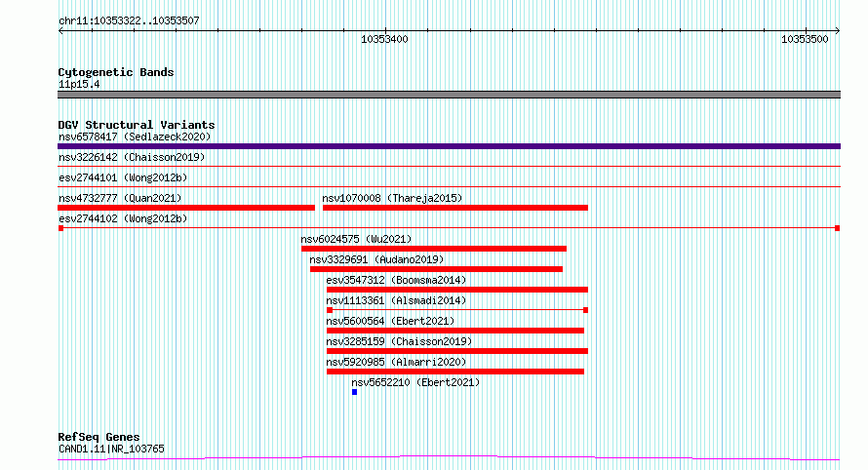868x470 pixels.
Task: Select the red bar under nsv6024575 (Wu2021)
Action: coord(434,249)
